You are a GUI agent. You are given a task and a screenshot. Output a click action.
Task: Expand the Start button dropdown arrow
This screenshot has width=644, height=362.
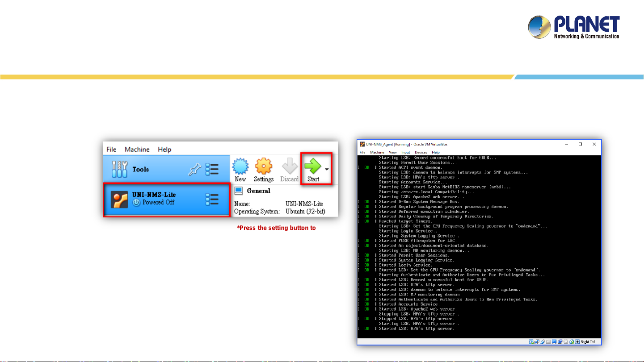pos(327,170)
